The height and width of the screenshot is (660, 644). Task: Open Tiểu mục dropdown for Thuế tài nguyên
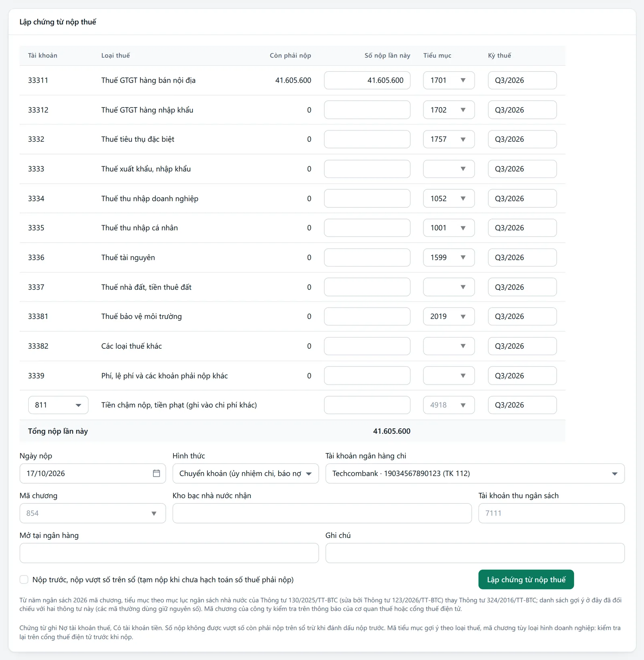click(449, 257)
